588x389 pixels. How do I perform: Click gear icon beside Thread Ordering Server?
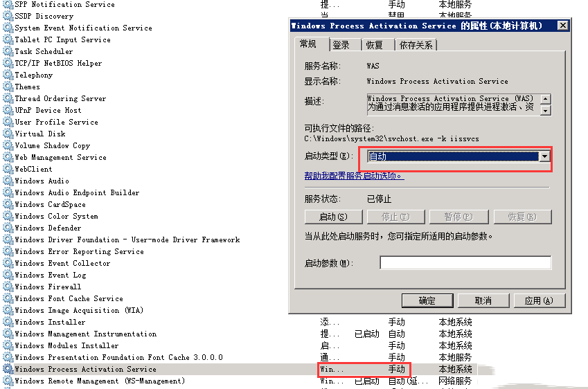tap(8, 98)
